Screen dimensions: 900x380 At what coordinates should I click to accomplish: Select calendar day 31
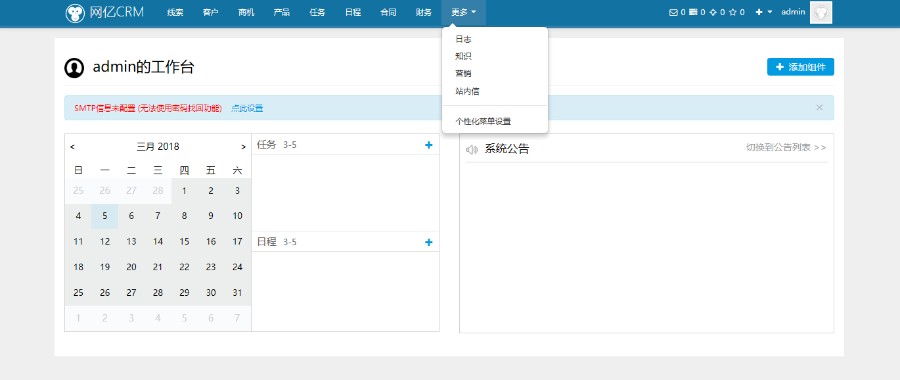237,293
